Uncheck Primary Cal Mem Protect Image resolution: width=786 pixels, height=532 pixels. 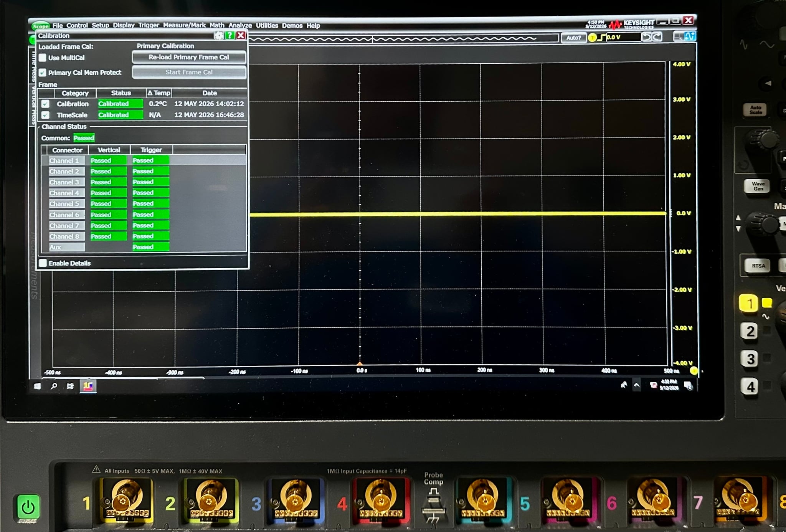[x=43, y=73]
